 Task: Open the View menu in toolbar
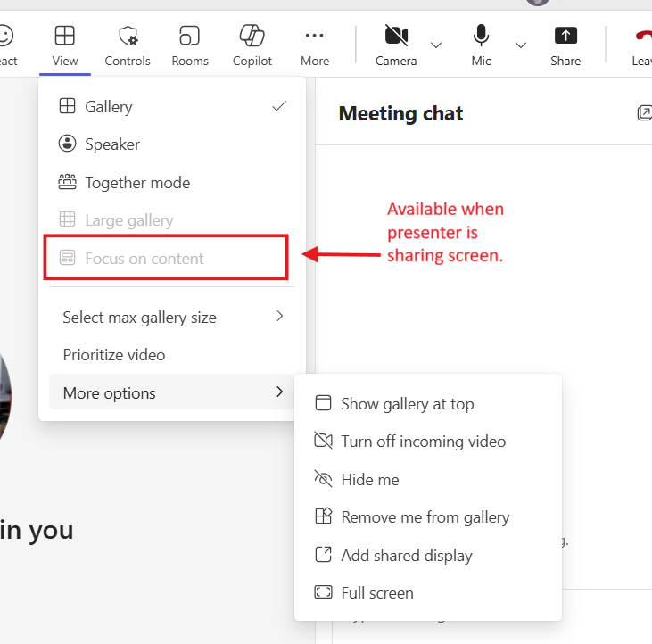64,45
